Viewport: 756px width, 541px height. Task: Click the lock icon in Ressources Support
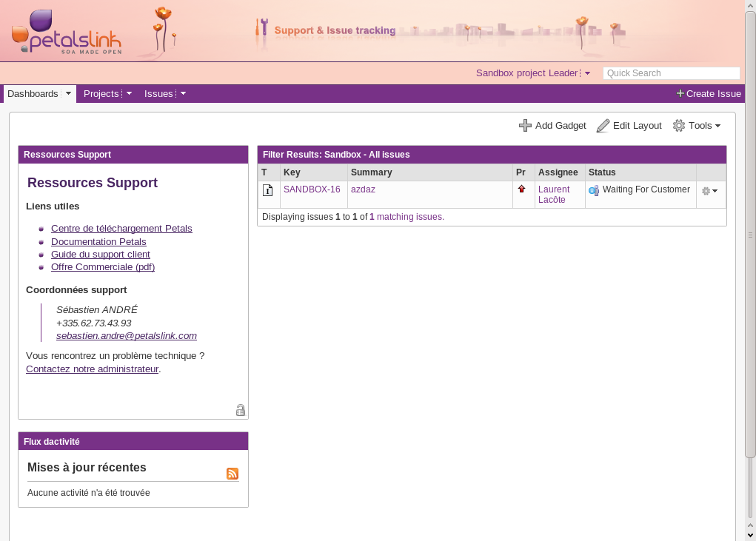click(240, 410)
